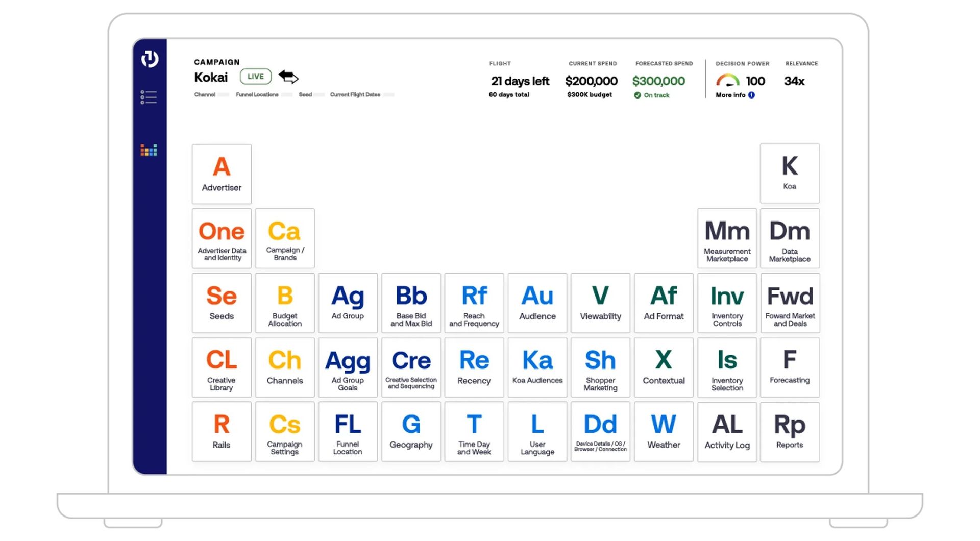
Task: Expand the Funnel Locations filter
Action: click(x=257, y=95)
